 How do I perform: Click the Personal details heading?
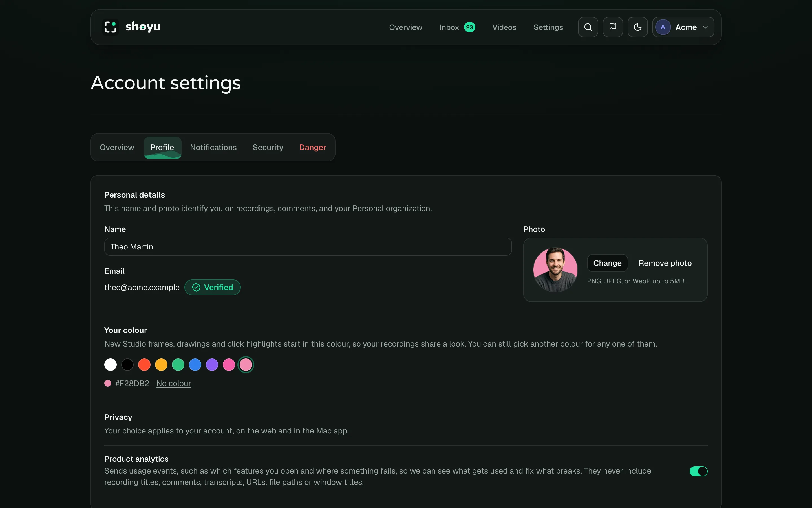click(134, 195)
